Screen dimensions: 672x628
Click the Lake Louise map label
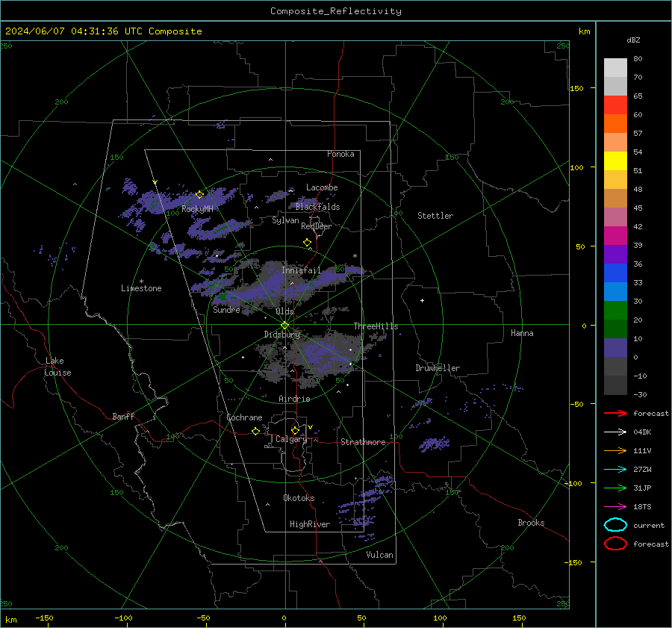(x=57, y=367)
